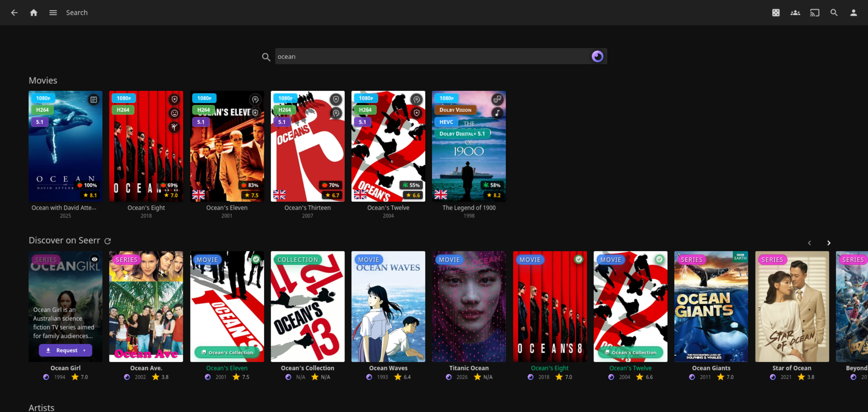Open the Ocean with David Atte... movie title
868x412 pixels.
tap(64, 208)
